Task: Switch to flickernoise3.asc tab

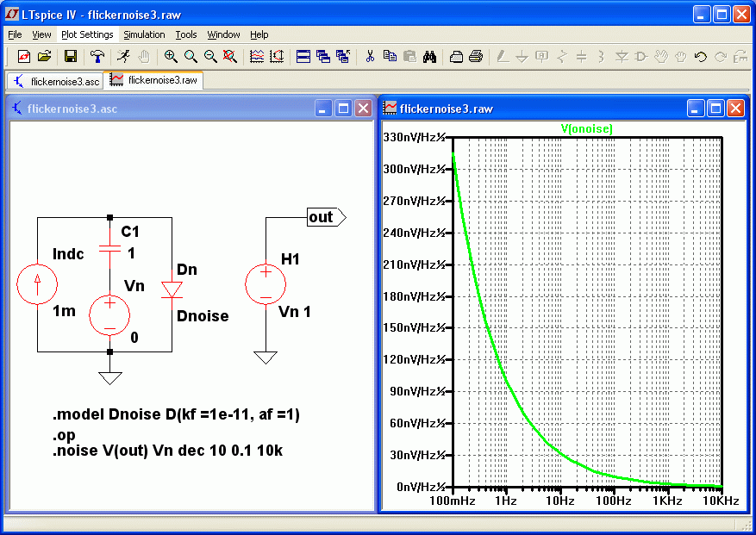Action: [x=56, y=82]
